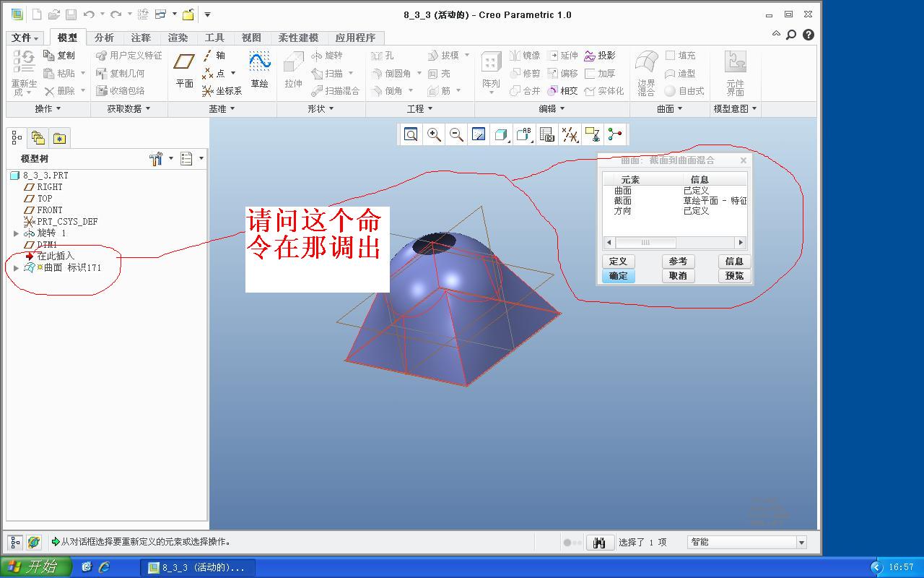924x578 pixels.
Task: Open the Get Data (获取数据) group dropdown
Action: pos(129,109)
